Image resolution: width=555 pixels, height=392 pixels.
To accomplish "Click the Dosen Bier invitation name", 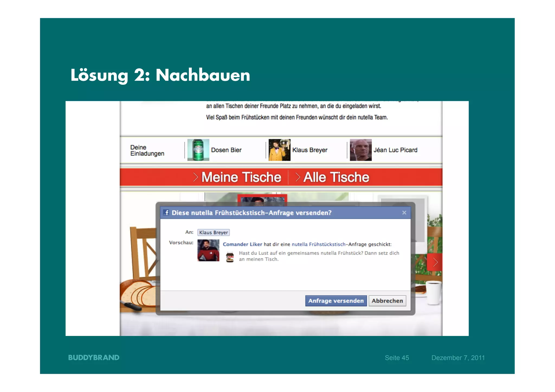I will pos(226,150).
